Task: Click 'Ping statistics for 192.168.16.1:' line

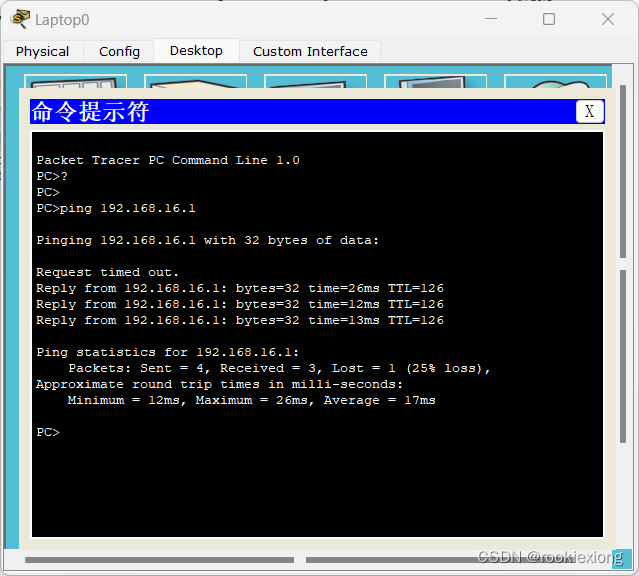Action: (167, 352)
